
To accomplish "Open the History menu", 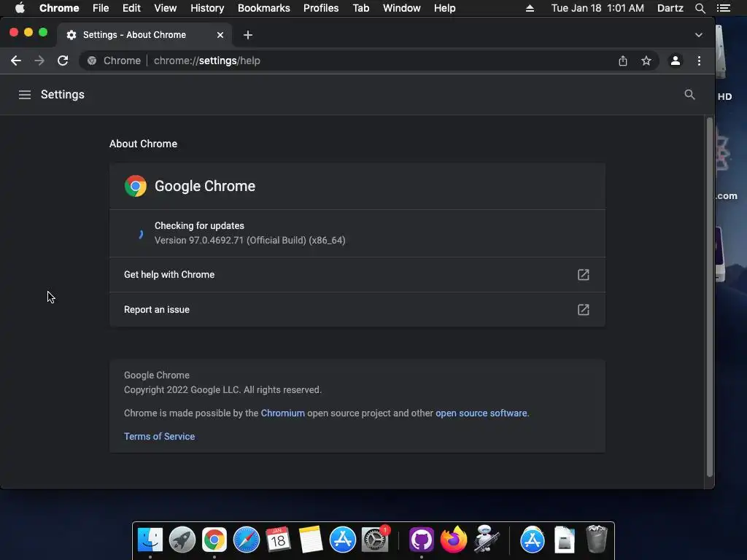I will 206,8.
